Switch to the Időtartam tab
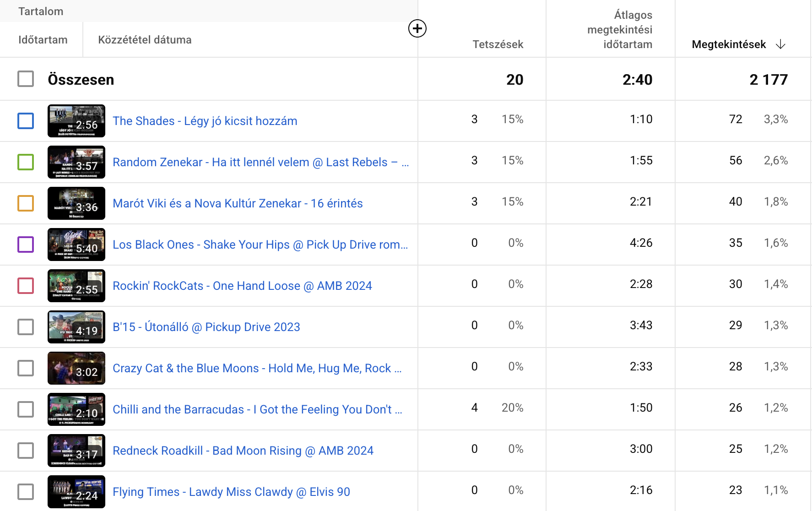The image size is (812, 511). 43,40
